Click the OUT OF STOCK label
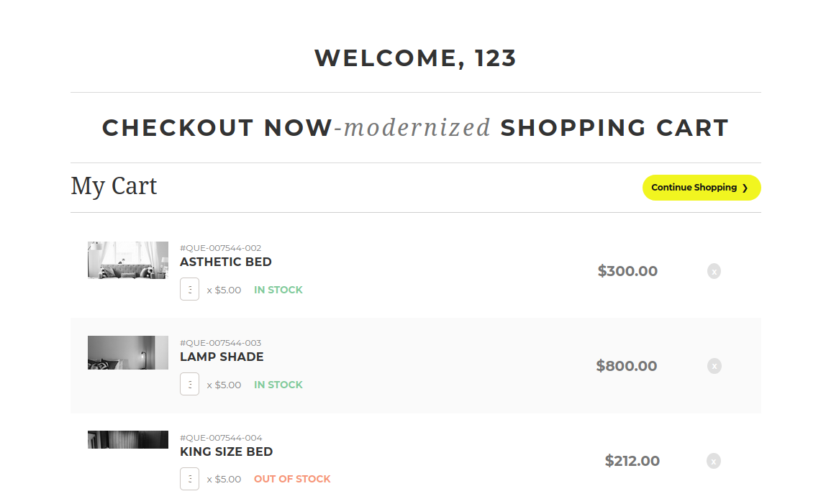This screenshot has height=504, width=826. point(292,480)
